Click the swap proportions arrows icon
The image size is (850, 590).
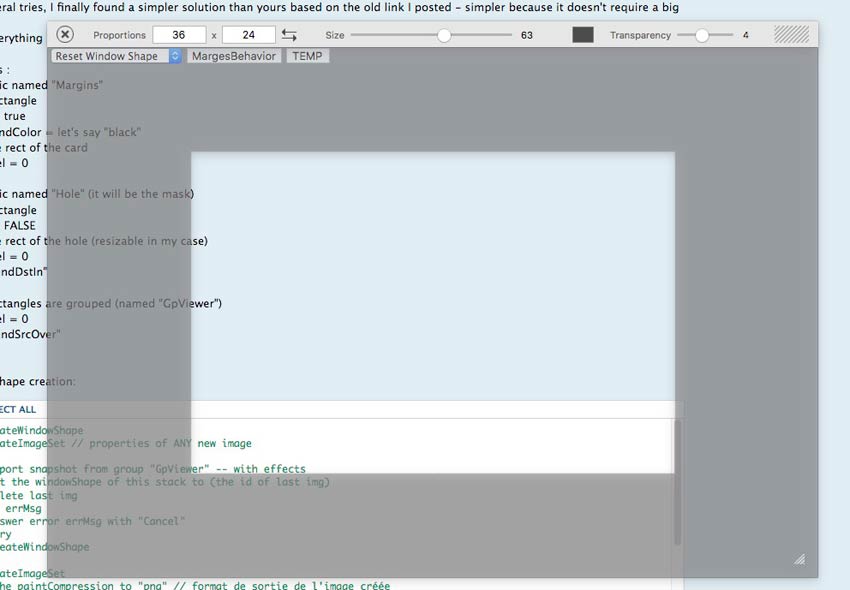point(289,35)
